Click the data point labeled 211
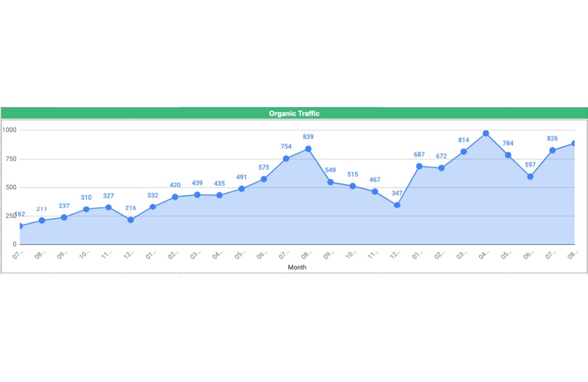This screenshot has width=588, height=382. 42,221
